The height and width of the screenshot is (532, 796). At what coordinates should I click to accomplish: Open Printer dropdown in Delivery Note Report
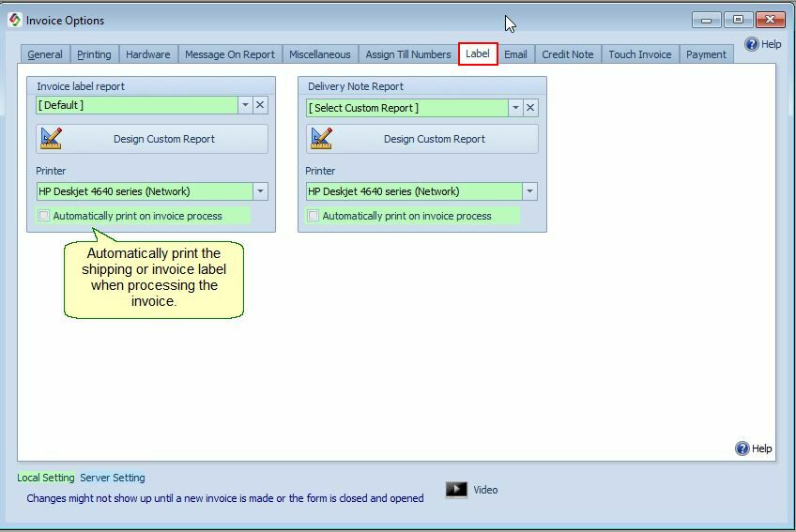tap(529, 191)
